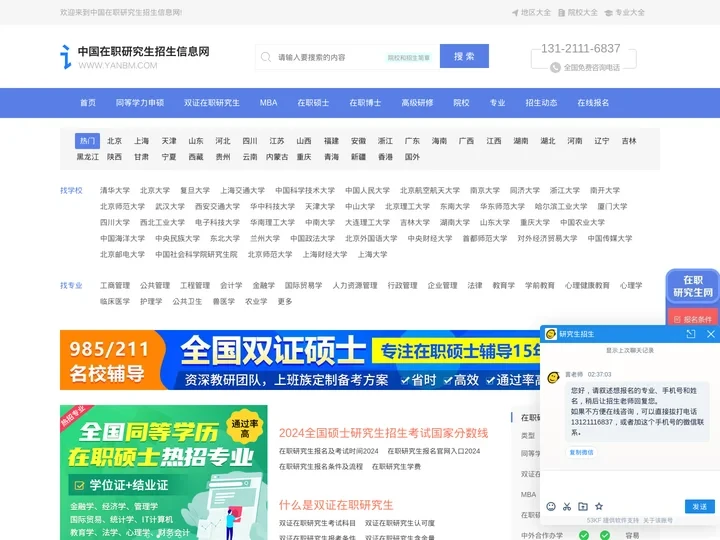
Task: Open 高级研修 nav item
Action: click(x=417, y=103)
